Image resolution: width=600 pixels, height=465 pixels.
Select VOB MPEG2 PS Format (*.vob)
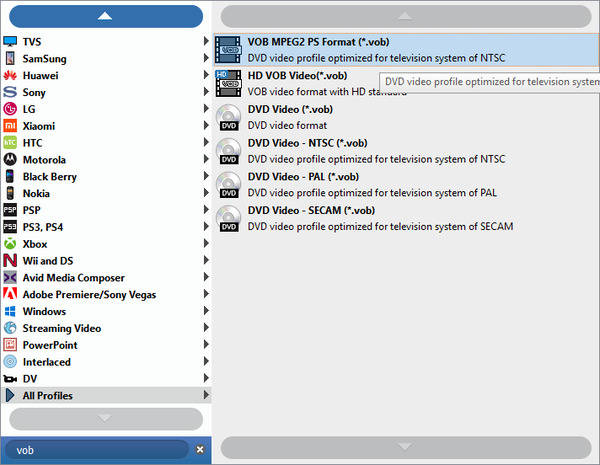[x=406, y=50]
